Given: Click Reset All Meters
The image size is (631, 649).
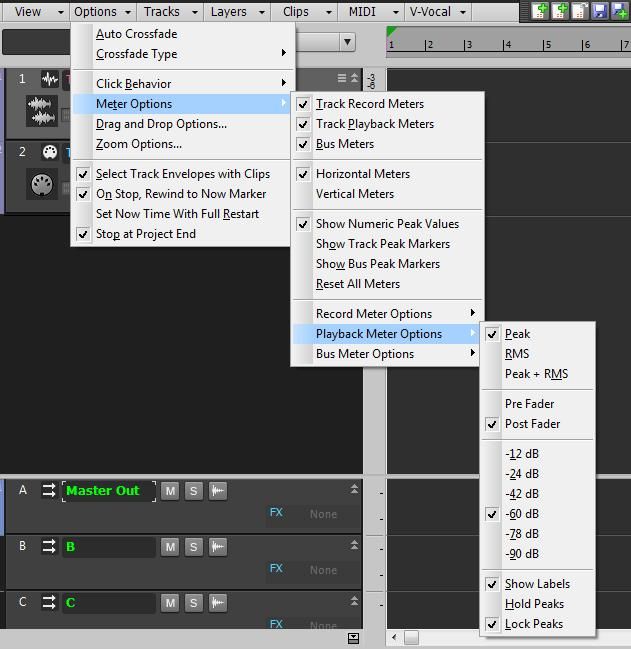Looking at the screenshot, I should pyautogui.click(x=358, y=284).
